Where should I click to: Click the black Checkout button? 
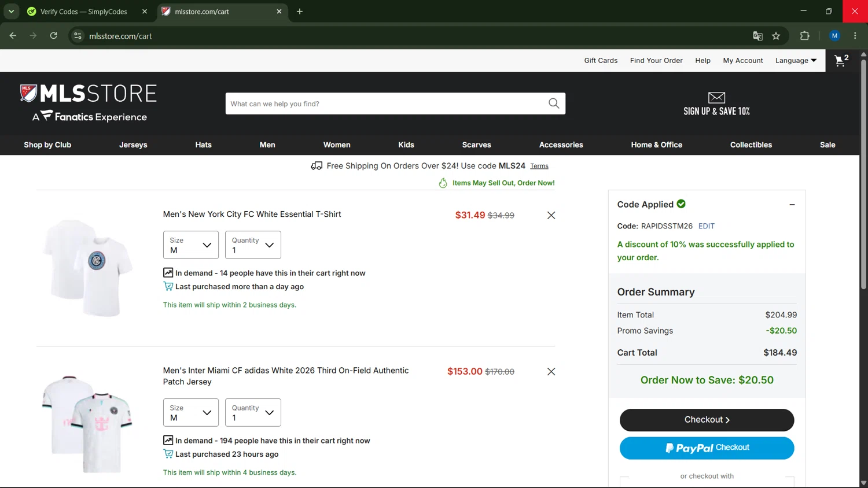click(707, 420)
